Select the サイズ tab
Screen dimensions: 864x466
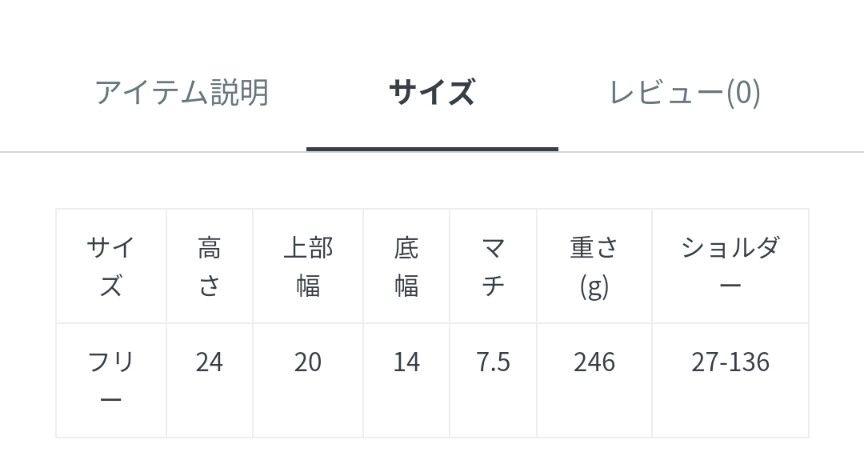(432, 92)
